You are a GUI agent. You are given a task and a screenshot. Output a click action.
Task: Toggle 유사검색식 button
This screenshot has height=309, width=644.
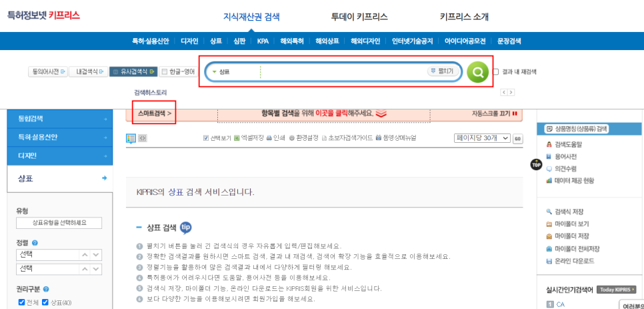pyautogui.click(x=133, y=72)
